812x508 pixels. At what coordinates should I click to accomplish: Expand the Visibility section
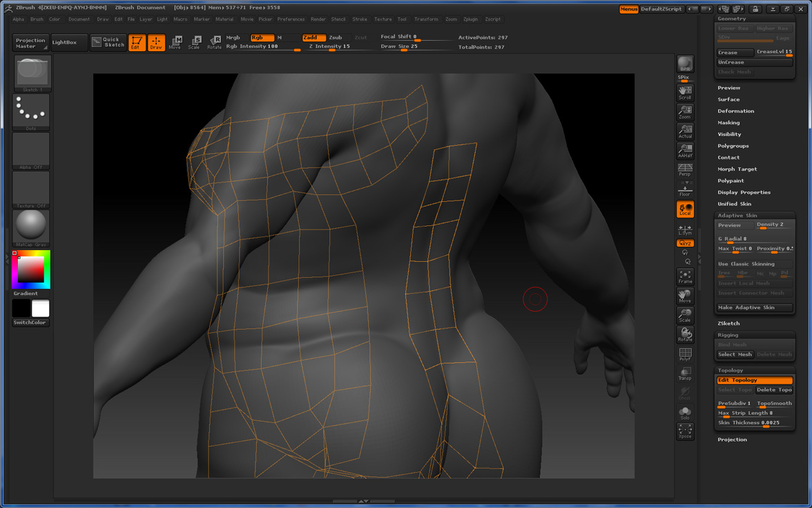(729, 134)
